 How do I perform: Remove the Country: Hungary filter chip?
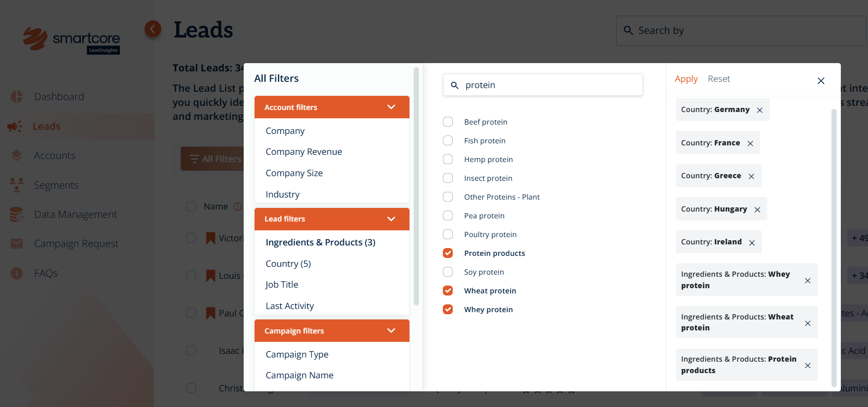tap(757, 209)
